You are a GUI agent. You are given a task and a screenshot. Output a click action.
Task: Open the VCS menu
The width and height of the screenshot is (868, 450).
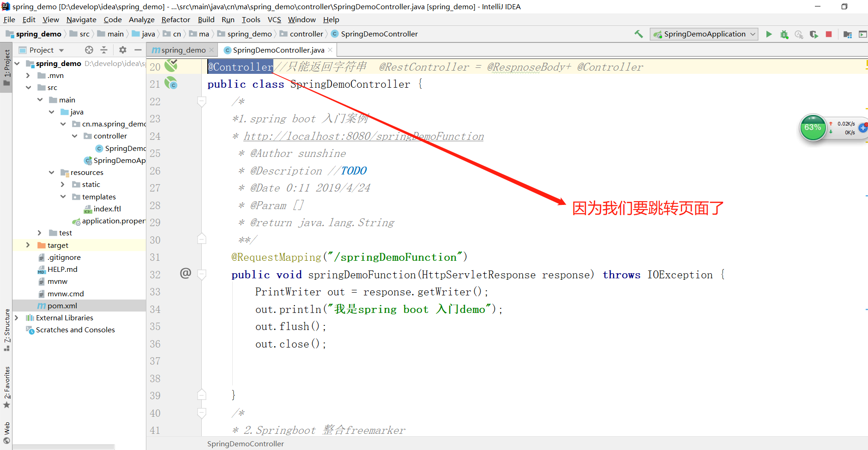[274, 19]
